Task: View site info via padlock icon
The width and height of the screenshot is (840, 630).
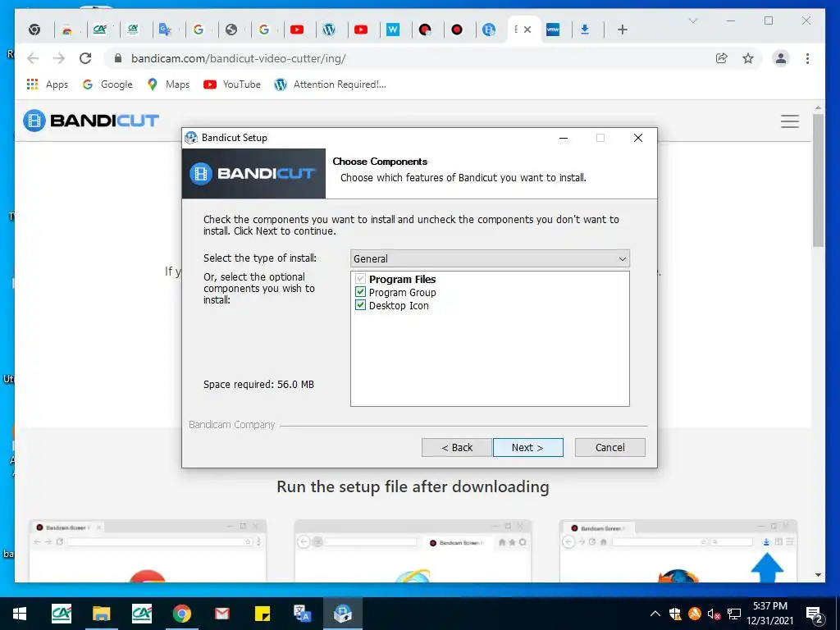Action: pyautogui.click(x=118, y=58)
